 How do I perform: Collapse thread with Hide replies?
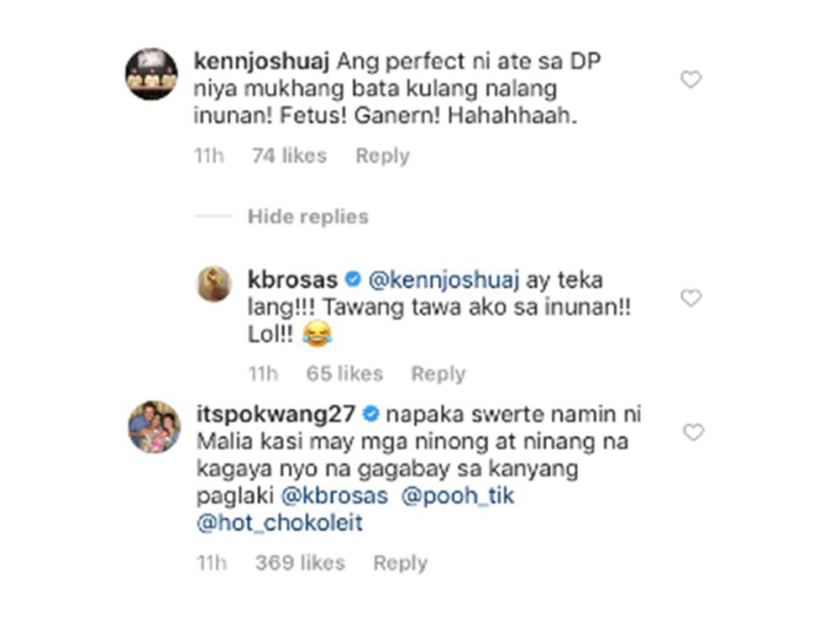pos(307,217)
